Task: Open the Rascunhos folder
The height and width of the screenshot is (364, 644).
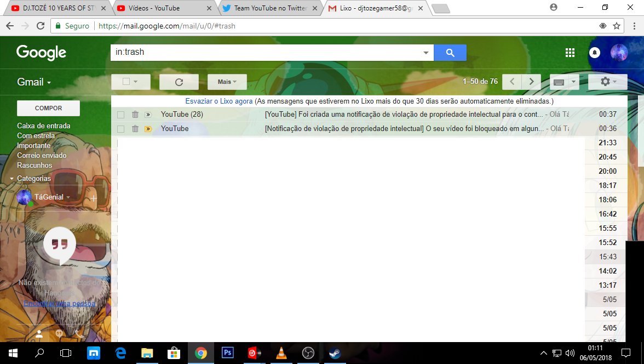Action: coord(34,166)
